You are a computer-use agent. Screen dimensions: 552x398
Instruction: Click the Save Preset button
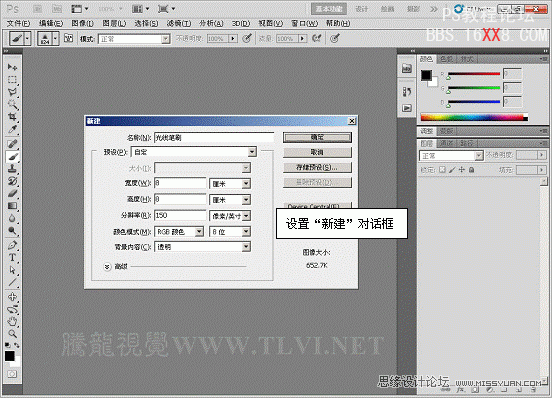[317, 168]
